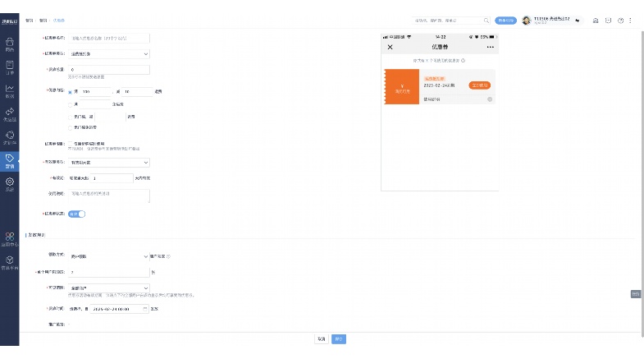Click the blue pill button beside search

point(505,21)
